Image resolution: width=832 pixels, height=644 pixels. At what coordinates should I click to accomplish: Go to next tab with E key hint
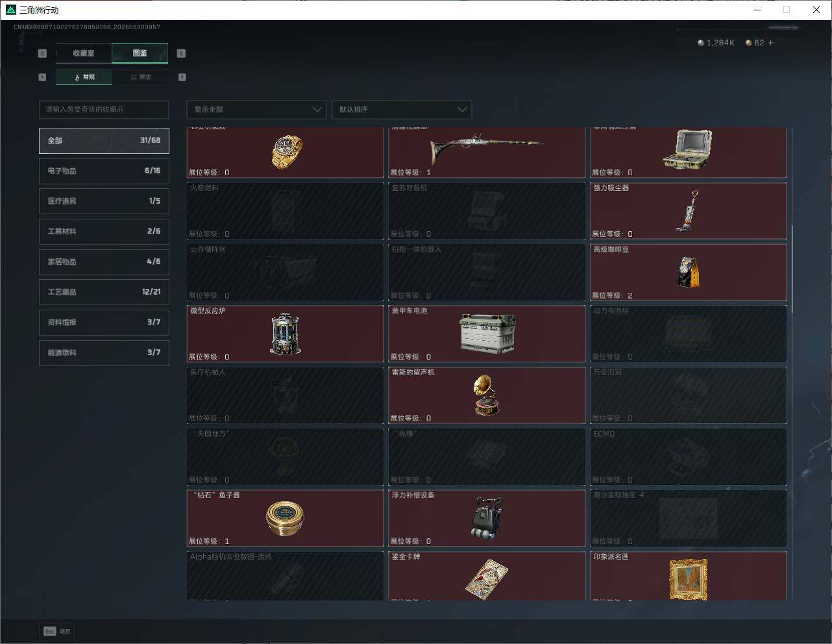(181, 53)
